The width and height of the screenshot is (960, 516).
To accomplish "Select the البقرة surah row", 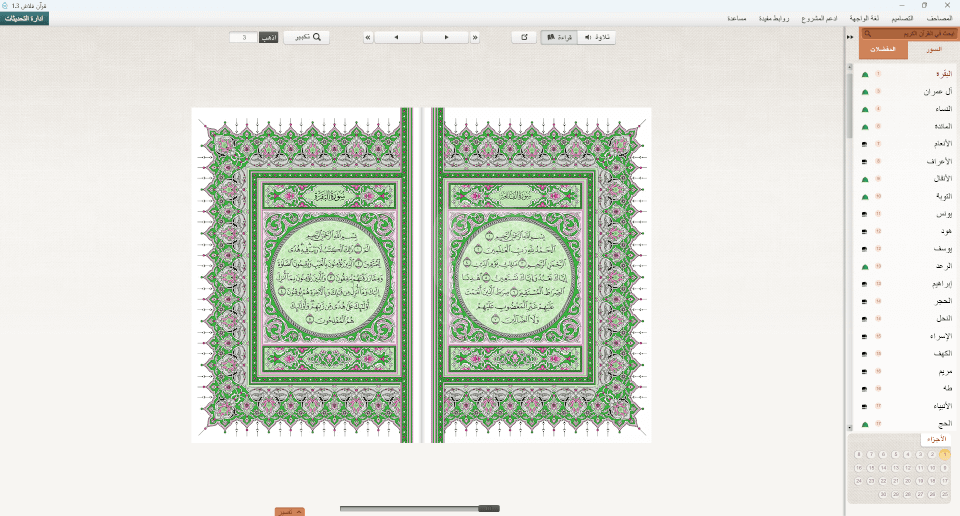I will (904, 74).
